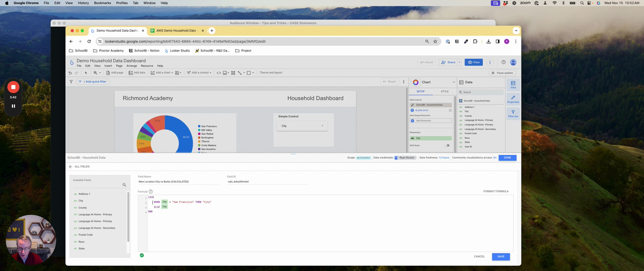The width and height of the screenshot is (644, 271).
Task: Open the line tool dropdown arrow
Action: [244, 73]
